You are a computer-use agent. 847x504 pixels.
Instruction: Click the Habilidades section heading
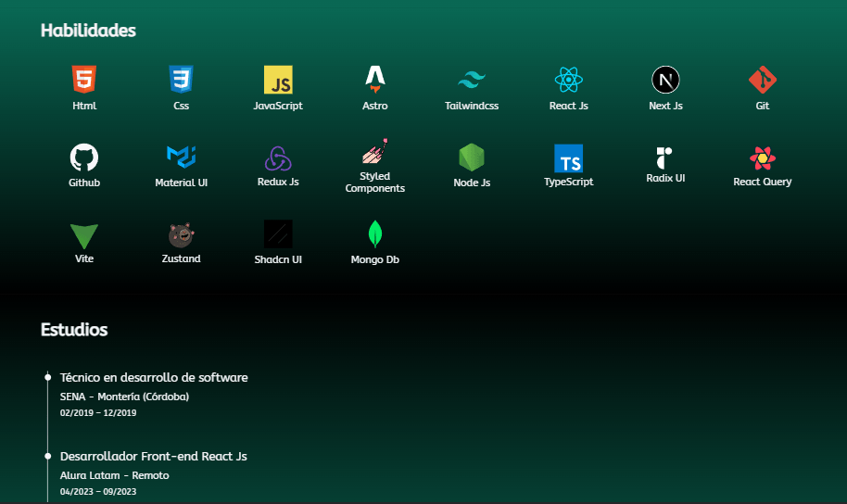click(88, 31)
